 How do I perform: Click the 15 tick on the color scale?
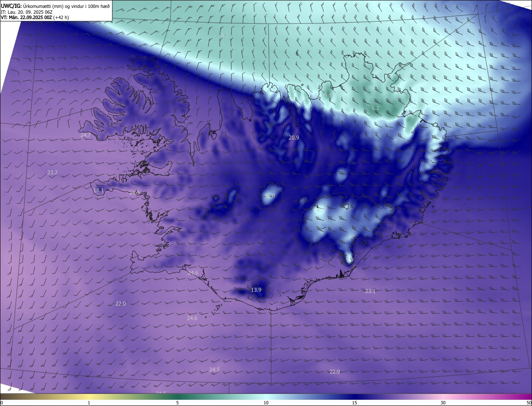coord(355,403)
